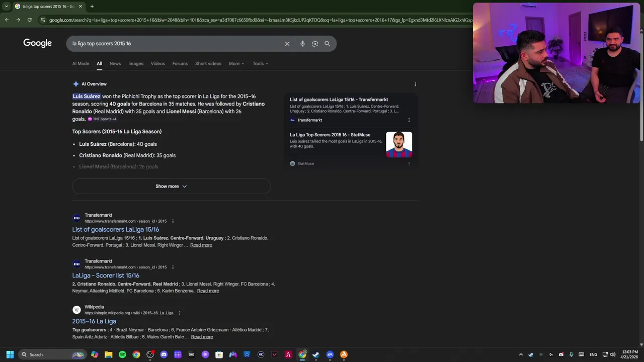This screenshot has width=644, height=362.
Task: Click the TNT Sports +4 sources chip
Action: coord(102,119)
